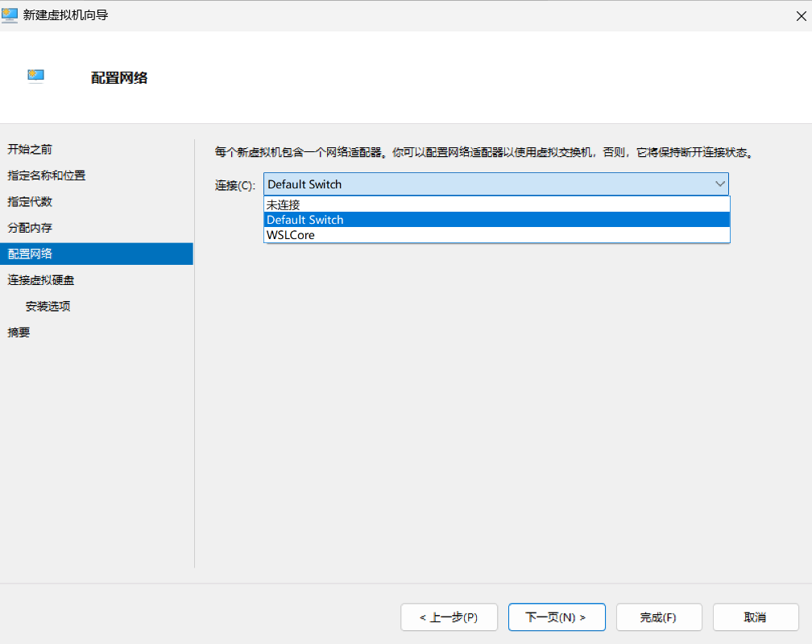Pick WSLCore from the connection list
This screenshot has width=812, height=644.
coord(496,235)
